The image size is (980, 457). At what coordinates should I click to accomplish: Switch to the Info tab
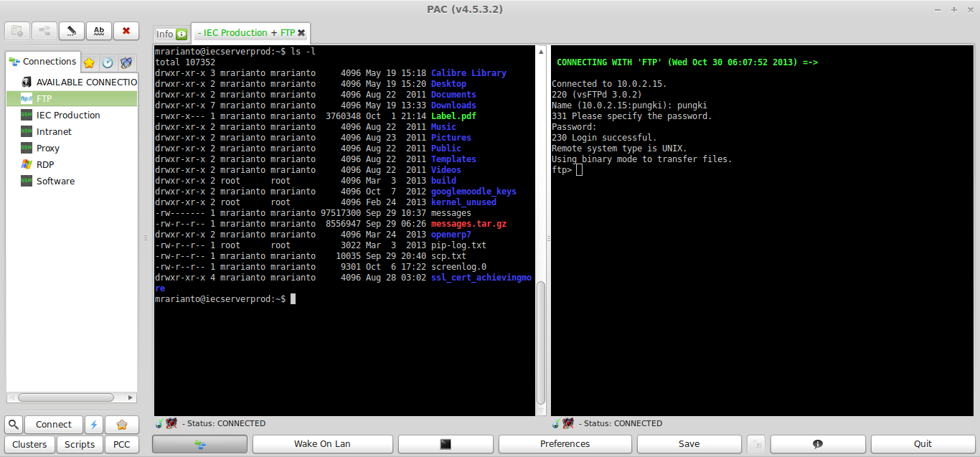pyautogui.click(x=171, y=34)
